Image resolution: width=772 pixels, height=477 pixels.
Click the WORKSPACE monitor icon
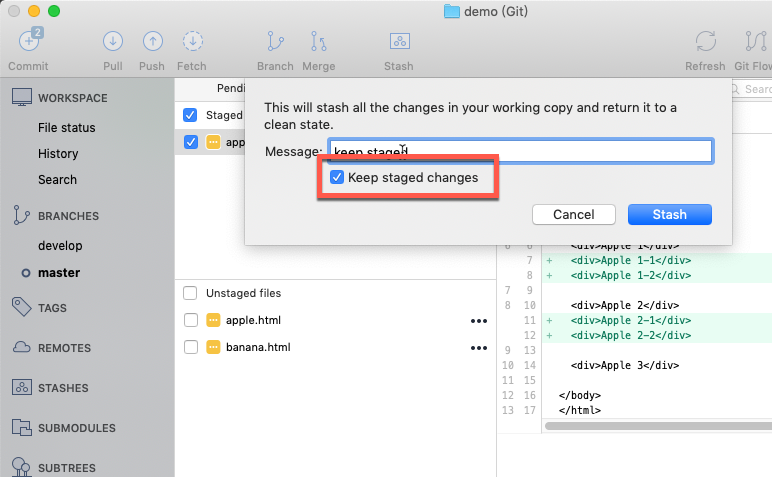pos(22,97)
